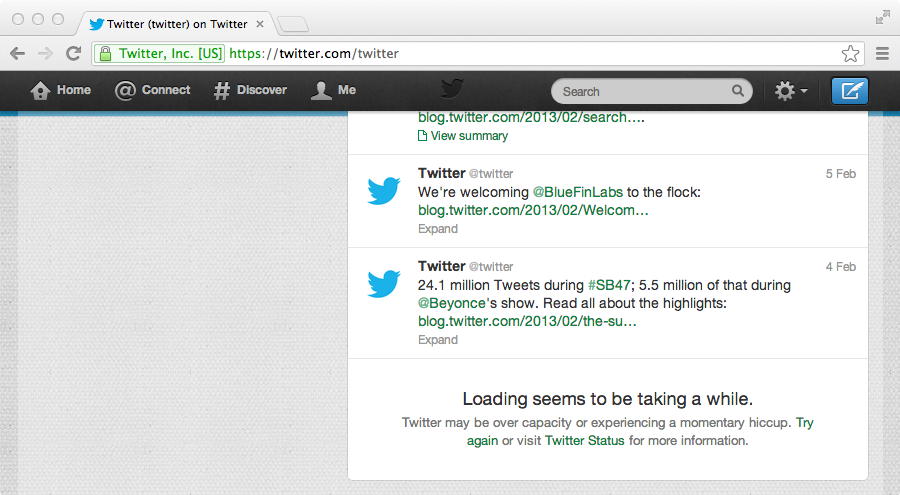Open the Chrome menu hamburger icon

click(882, 53)
